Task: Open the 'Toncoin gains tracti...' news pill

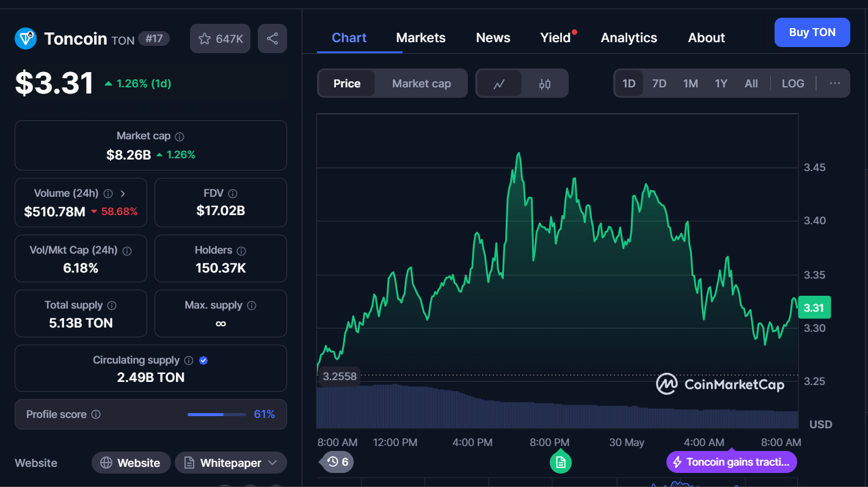Action: [731, 462]
